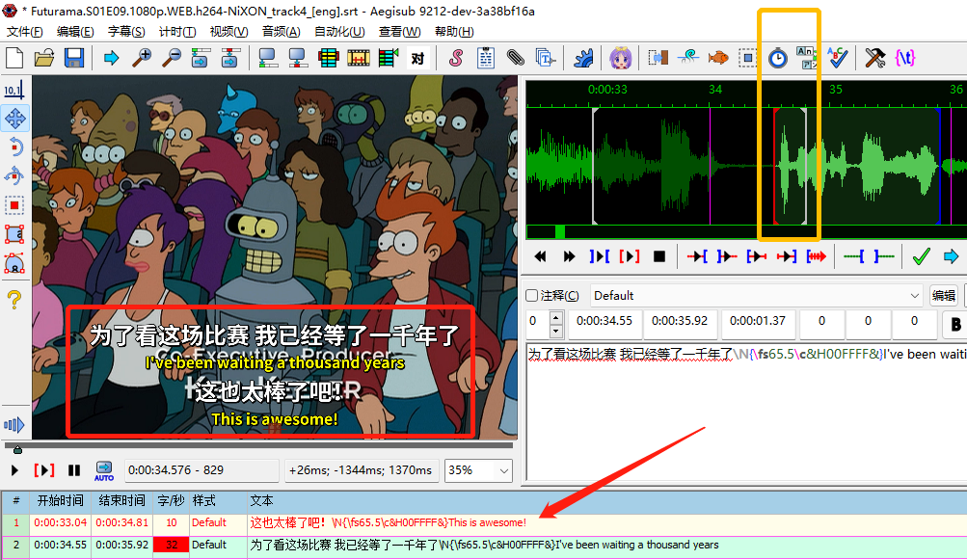Increase layer number with up spinner
This screenshot has width=967, height=560.
point(554,317)
